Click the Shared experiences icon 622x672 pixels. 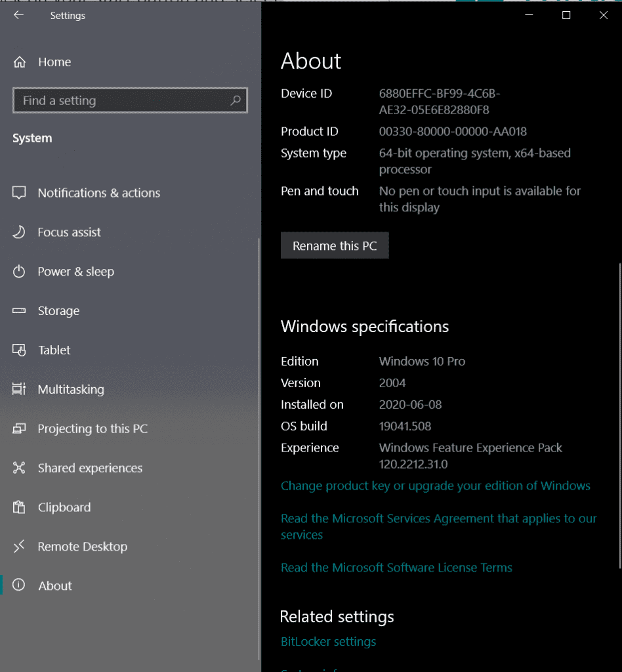19,467
